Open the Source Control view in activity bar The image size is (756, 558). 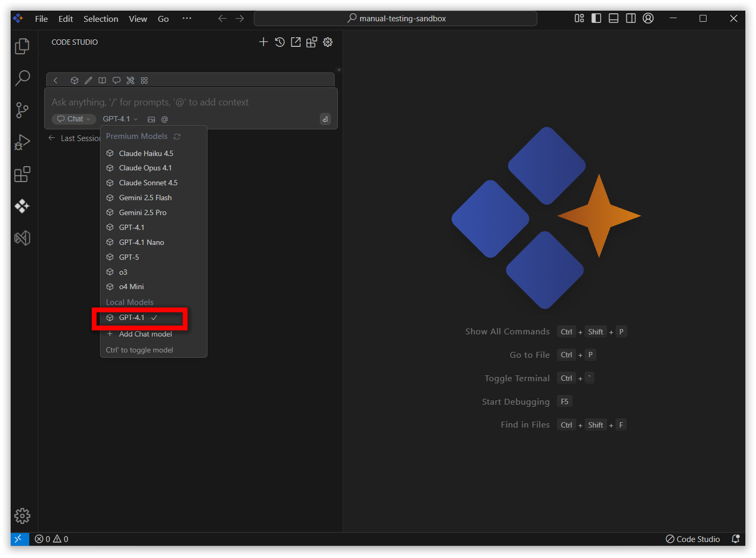(22, 110)
